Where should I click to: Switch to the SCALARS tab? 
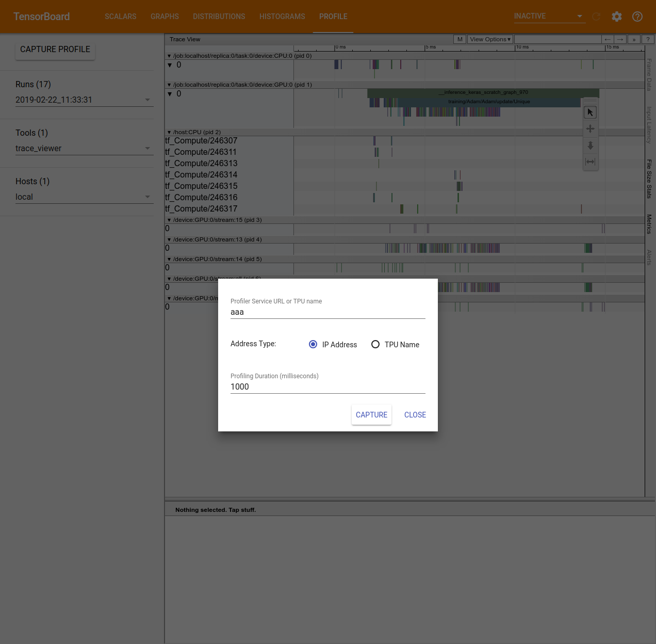(121, 17)
